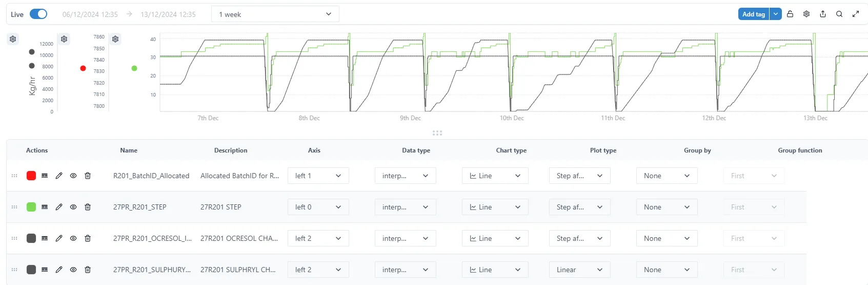Click the green color swatch for 27PR_R201_STEP
Screen dimensions: 868x285
coord(31,207)
